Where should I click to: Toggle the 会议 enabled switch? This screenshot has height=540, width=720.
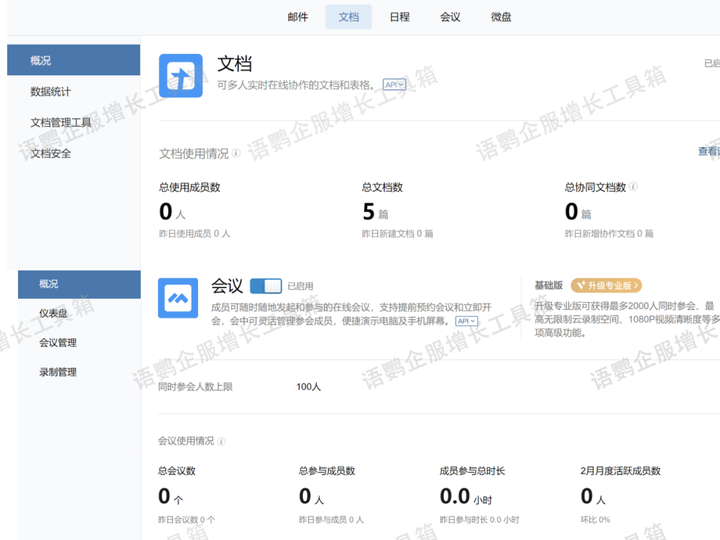(265, 286)
